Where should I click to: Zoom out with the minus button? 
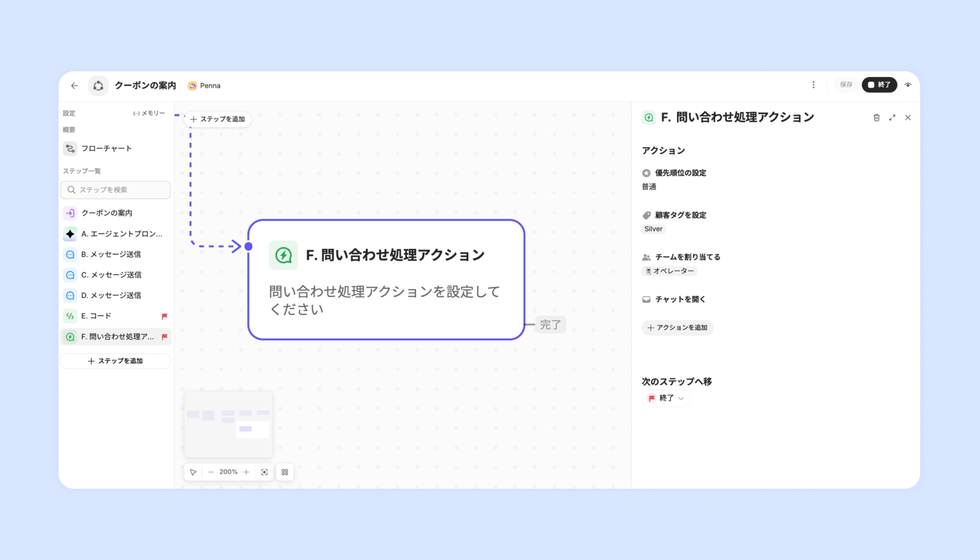[211, 472]
